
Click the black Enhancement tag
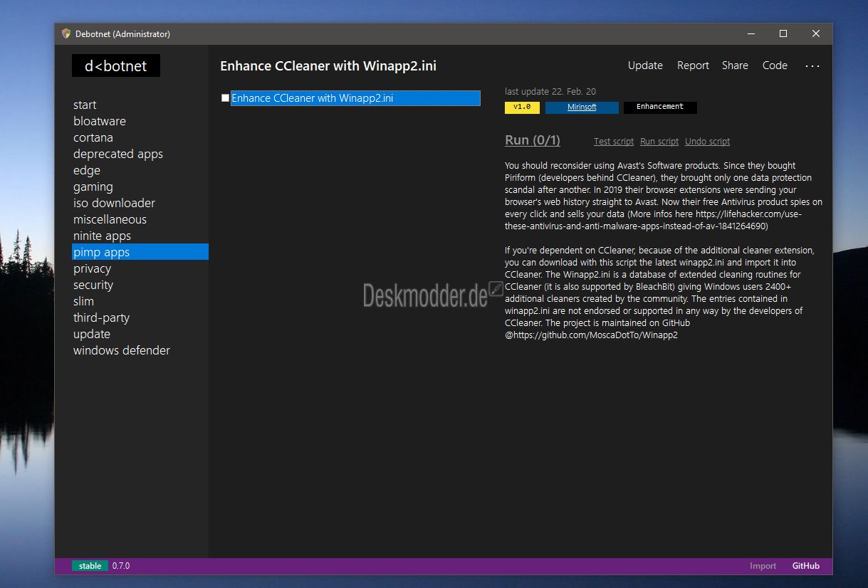660,107
